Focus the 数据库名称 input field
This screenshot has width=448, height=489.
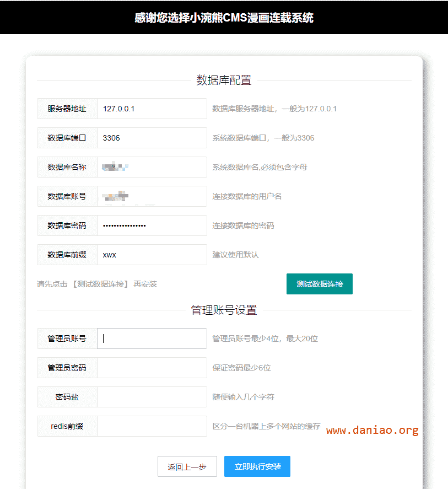152,167
